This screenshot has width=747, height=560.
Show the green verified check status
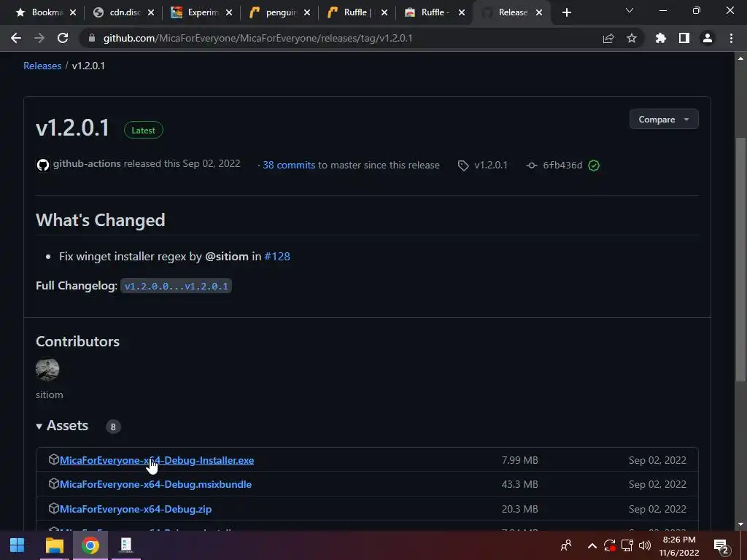(x=594, y=166)
